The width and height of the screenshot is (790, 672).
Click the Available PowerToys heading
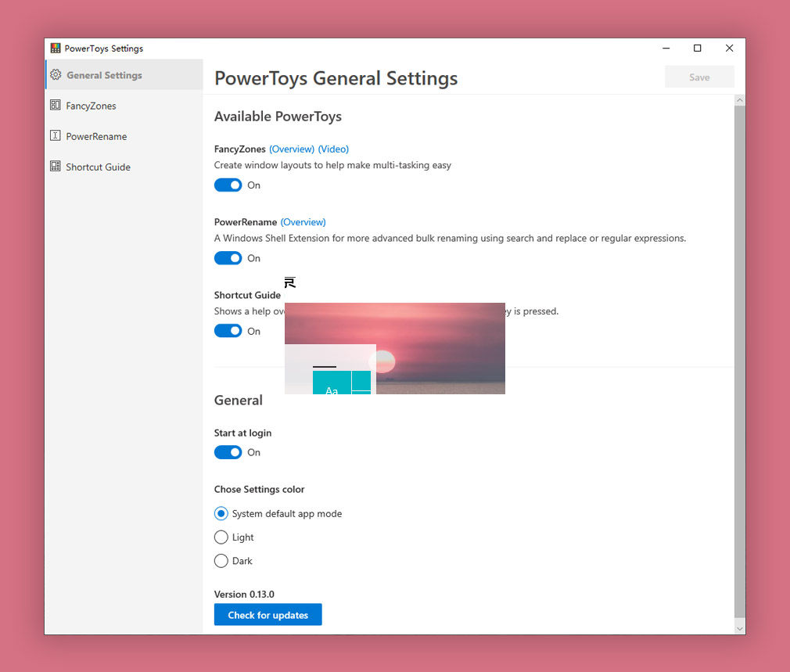tap(278, 117)
